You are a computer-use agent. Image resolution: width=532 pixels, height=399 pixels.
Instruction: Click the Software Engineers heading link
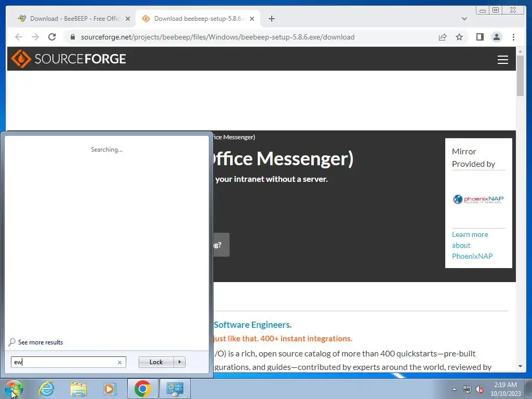tap(252, 325)
